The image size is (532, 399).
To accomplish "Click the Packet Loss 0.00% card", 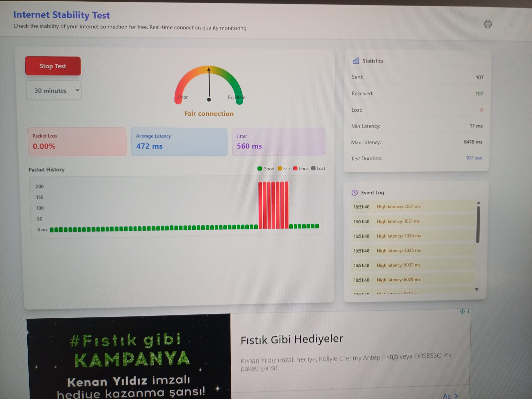I will click(77, 142).
